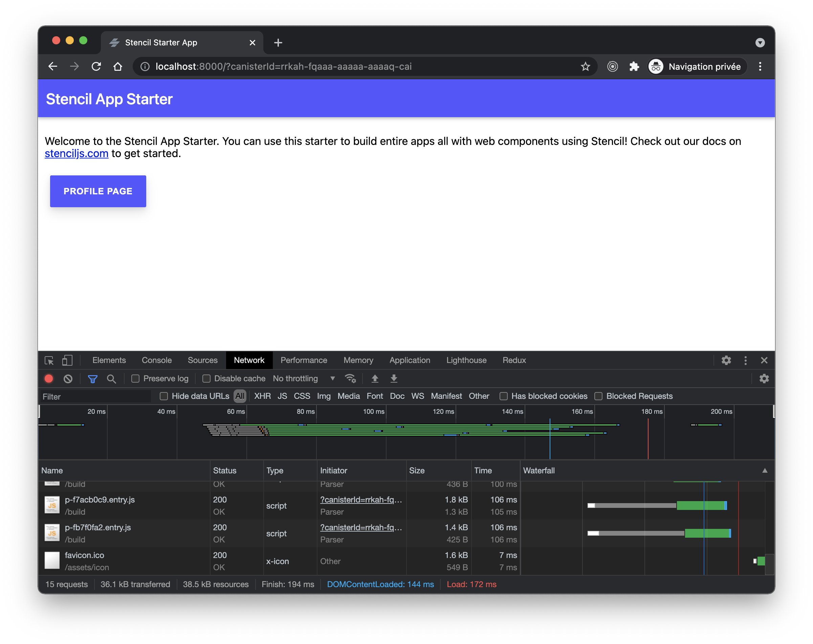
Task: Switch to the Redux tab
Action: (x=514, y=360)
